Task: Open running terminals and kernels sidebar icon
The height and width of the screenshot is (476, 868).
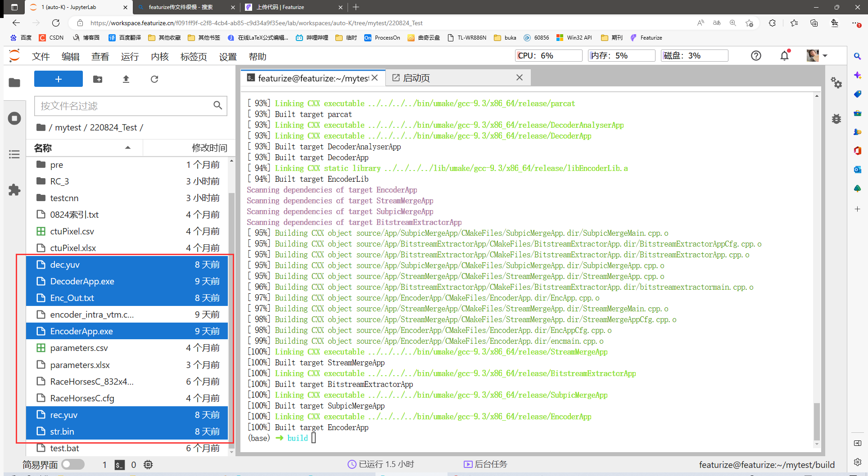Action: coord(14,118)
